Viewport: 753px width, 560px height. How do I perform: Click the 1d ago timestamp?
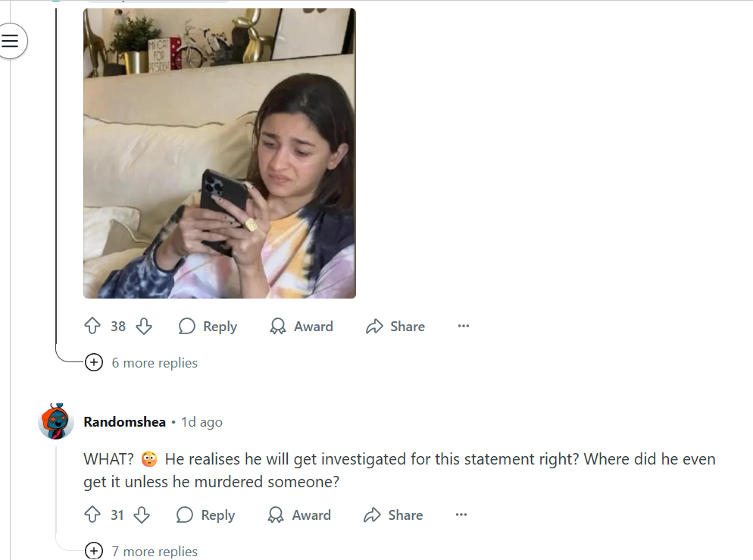(202, 422)
